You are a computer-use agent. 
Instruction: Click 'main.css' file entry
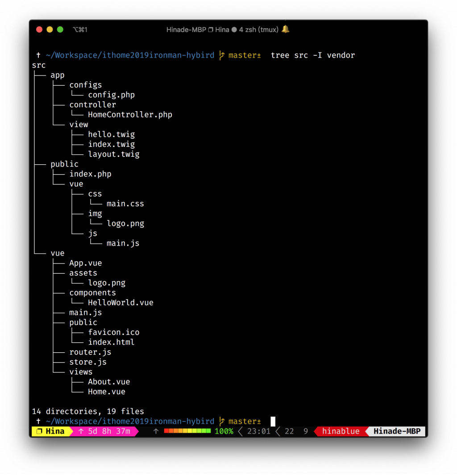(x=125, y=204)
